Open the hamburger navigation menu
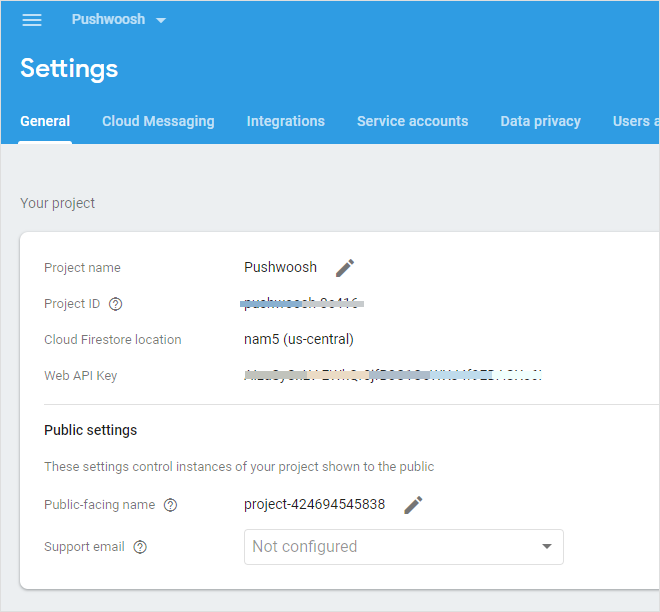 [32, 20]
